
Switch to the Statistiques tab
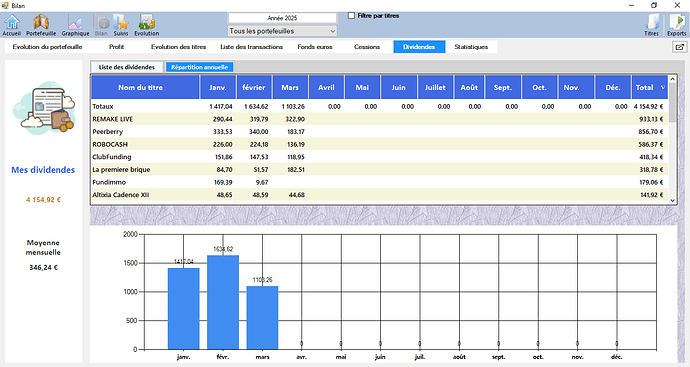click(471, 47)
